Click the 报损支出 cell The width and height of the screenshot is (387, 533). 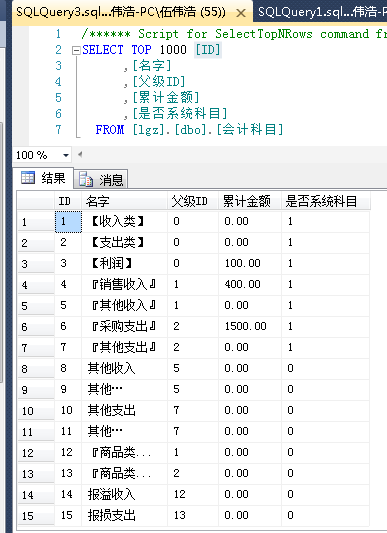click(x=124, y=515)
